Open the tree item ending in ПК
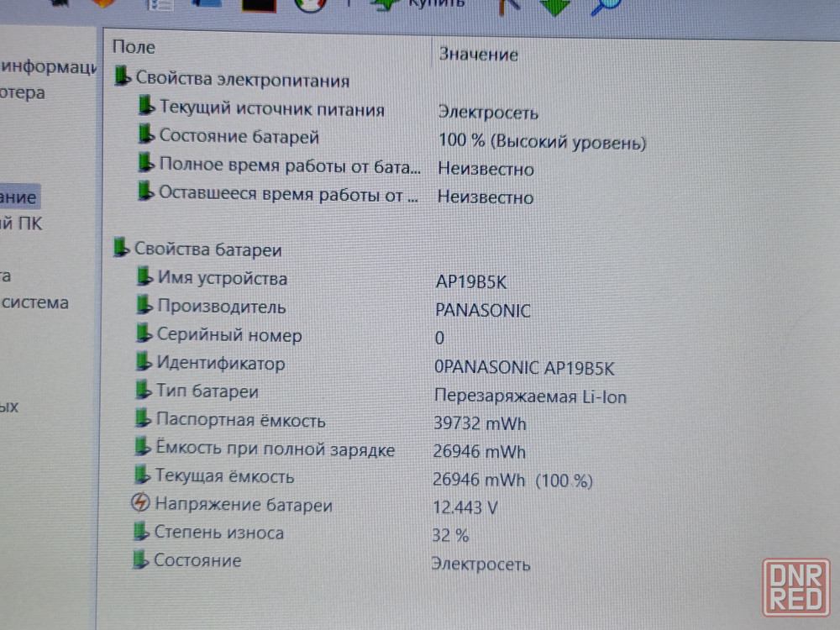This screenshot has height=630, width=840. [21, 223]
